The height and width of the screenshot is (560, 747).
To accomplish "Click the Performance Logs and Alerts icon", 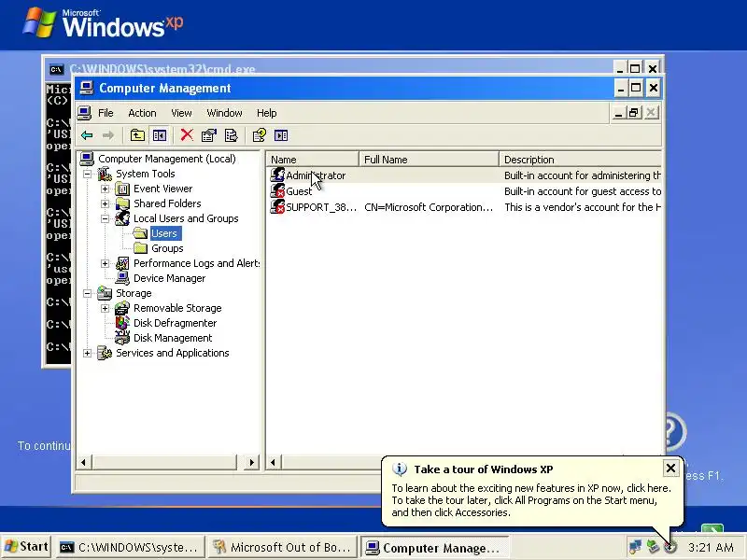I will [x=122, y=263].
